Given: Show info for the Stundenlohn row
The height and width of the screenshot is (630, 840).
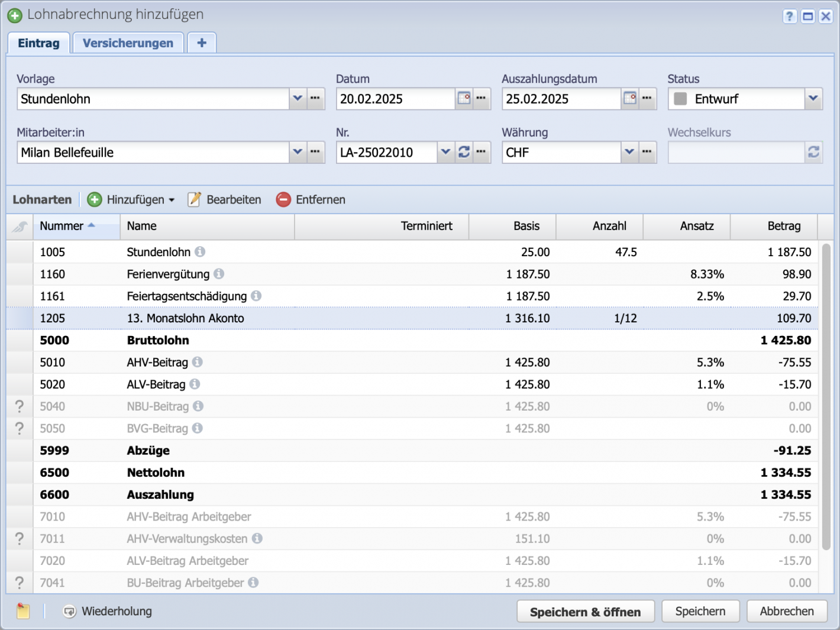Looking at the screenshot, I should (199, 251).
